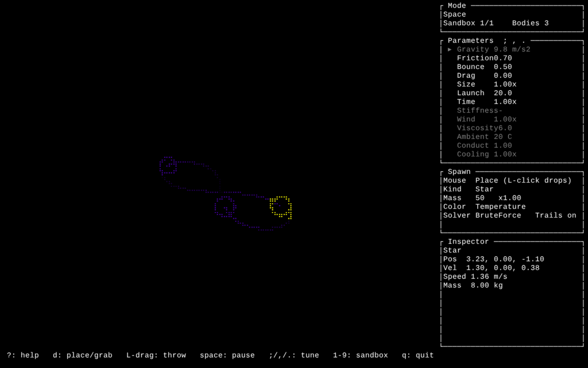This screenshot has height=368, width=588.
Task: Select the Launch 20.0 parameter row
Action: tap(484, 93)
